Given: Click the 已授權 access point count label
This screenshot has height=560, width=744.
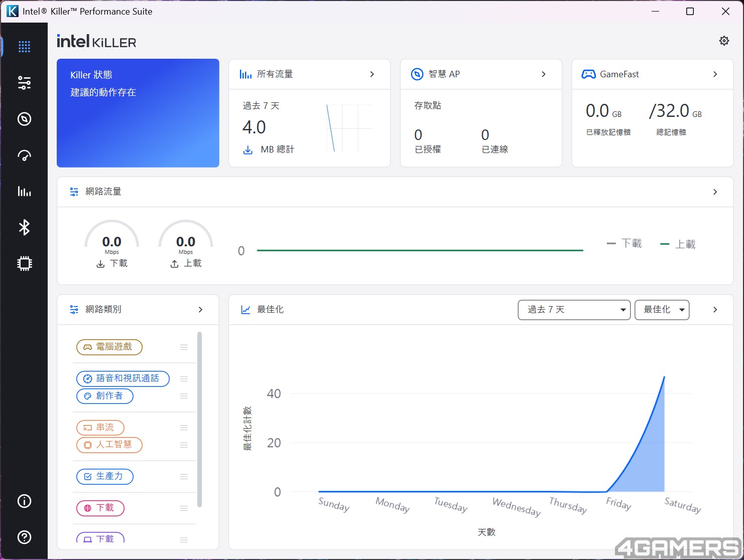Looking at the screenshot, I should pos(428,150).
